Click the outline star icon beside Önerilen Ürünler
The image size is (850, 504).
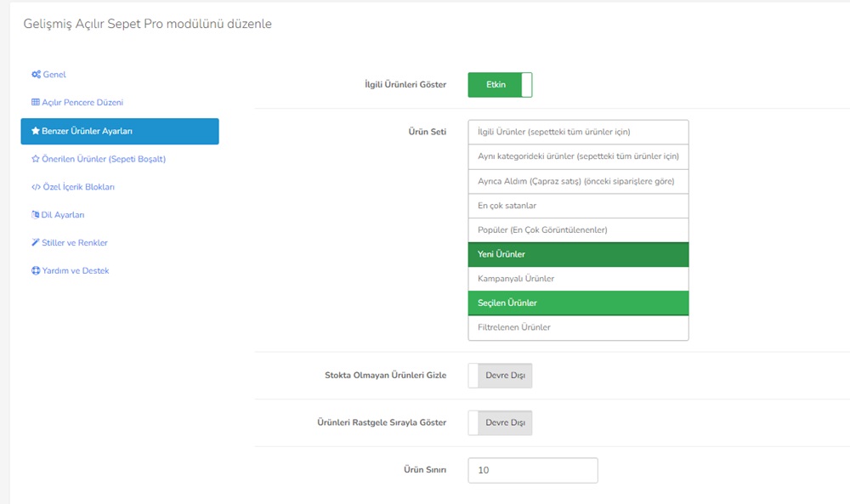[x=35, y=159]
